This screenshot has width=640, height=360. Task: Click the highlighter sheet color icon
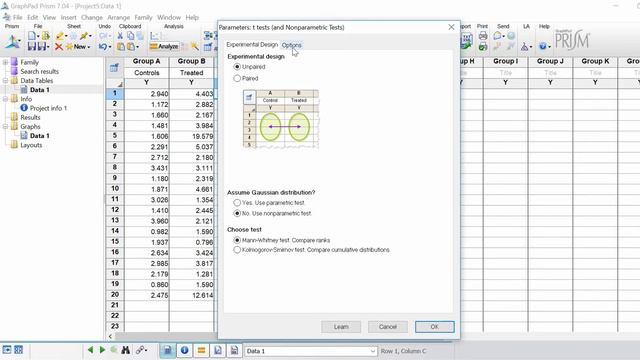60,36
